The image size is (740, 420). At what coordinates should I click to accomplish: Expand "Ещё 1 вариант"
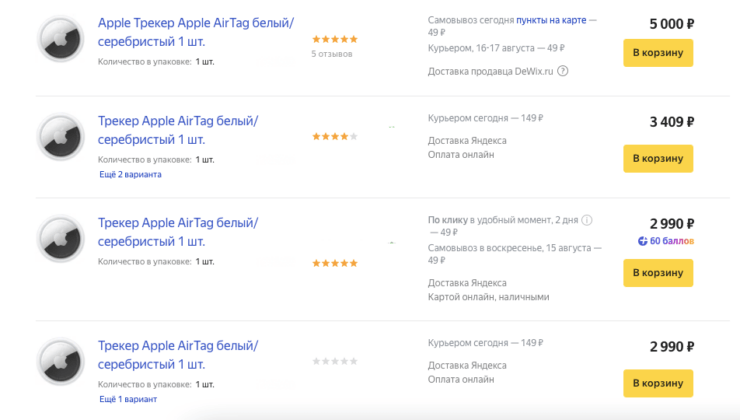point(129,399)
